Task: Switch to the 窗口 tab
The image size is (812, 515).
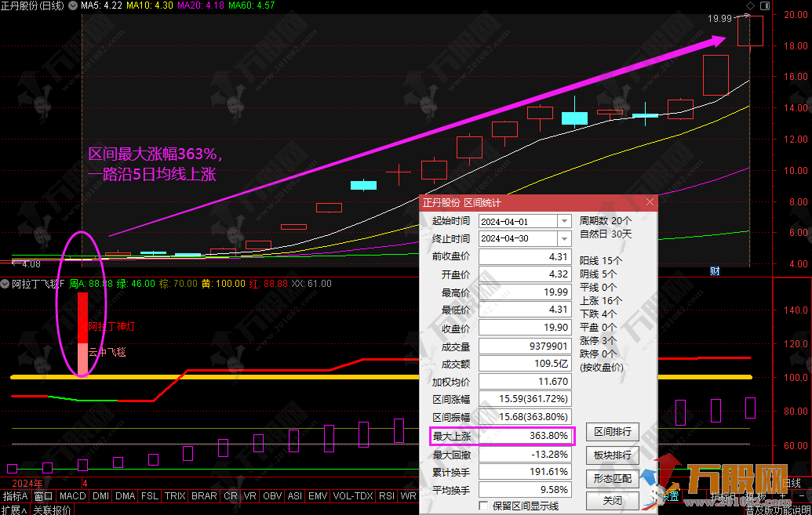Action: click(43, 496)
